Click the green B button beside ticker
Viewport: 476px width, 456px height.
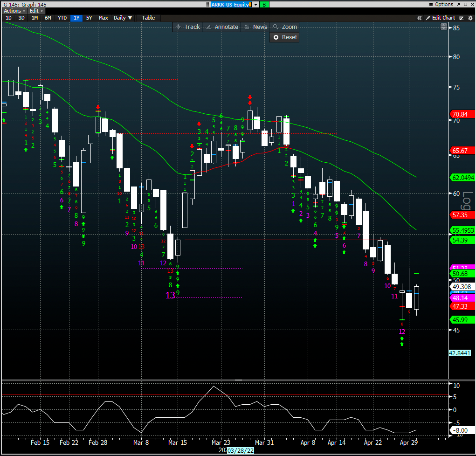coord(264,5)
